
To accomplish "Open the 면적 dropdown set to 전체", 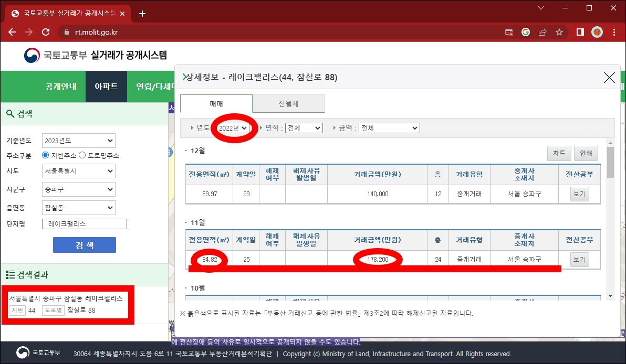I will pyautogui.click(x=304, y=127).
